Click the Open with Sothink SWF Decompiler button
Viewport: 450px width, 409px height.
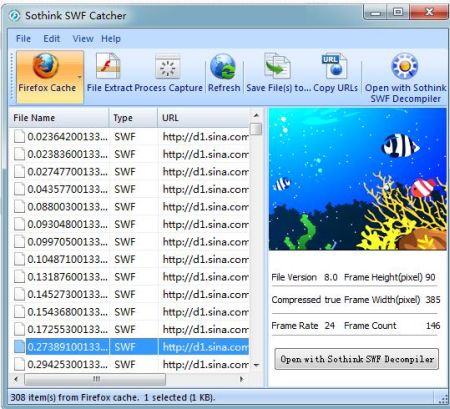pyautogui.click(x=357, y=359)
